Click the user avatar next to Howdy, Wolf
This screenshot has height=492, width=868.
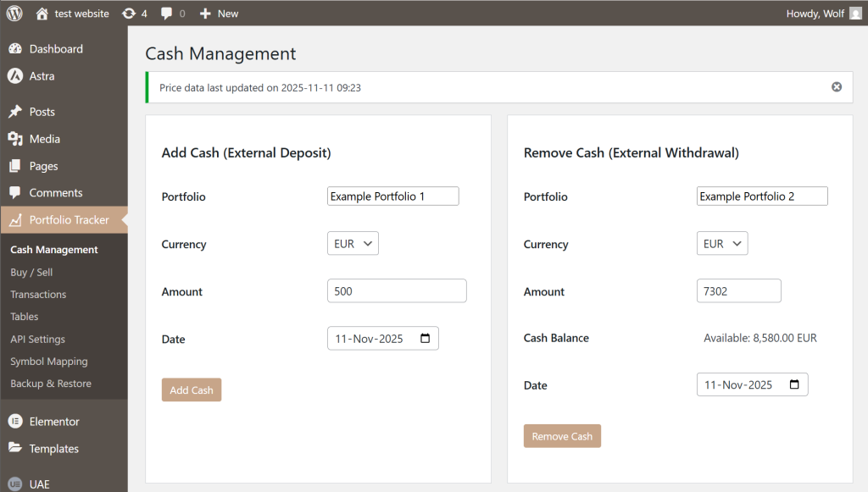(x=855, y=14)
